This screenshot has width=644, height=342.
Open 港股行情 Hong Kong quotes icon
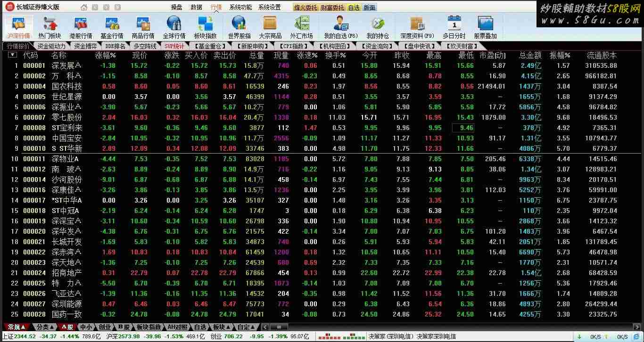click(x=81, y=27)
